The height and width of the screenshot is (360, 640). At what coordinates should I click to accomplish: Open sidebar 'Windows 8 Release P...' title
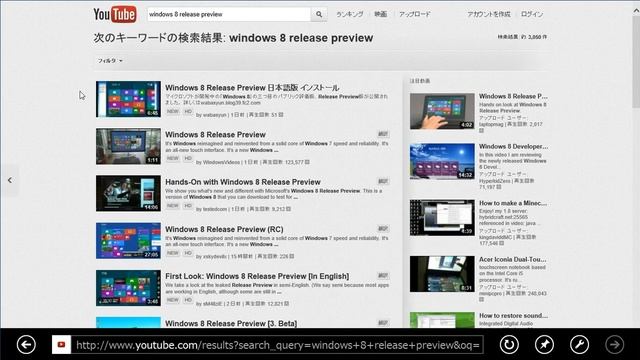click(x=513, y=96)
